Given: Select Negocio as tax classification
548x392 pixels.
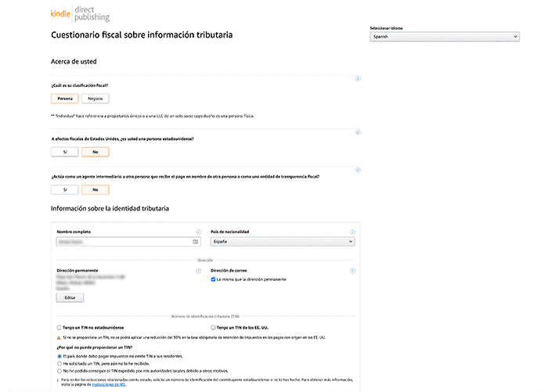Looking at the screenshot, I should point(95,99).
